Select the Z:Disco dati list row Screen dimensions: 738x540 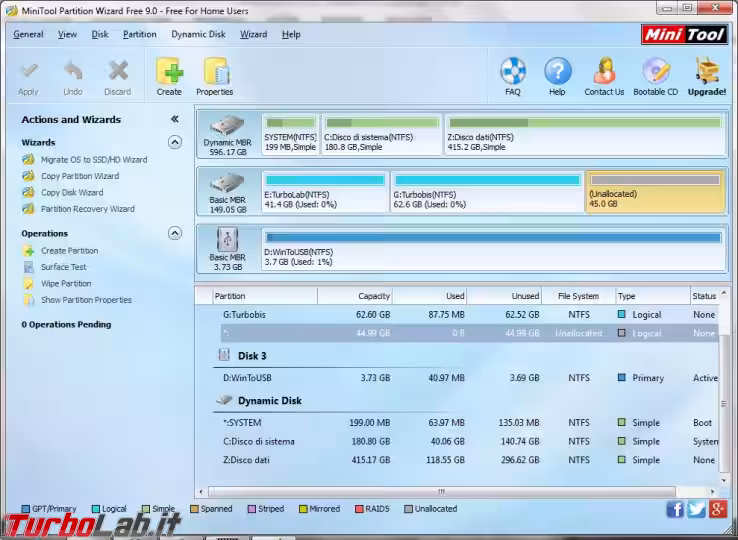click(x=469, y=460)
